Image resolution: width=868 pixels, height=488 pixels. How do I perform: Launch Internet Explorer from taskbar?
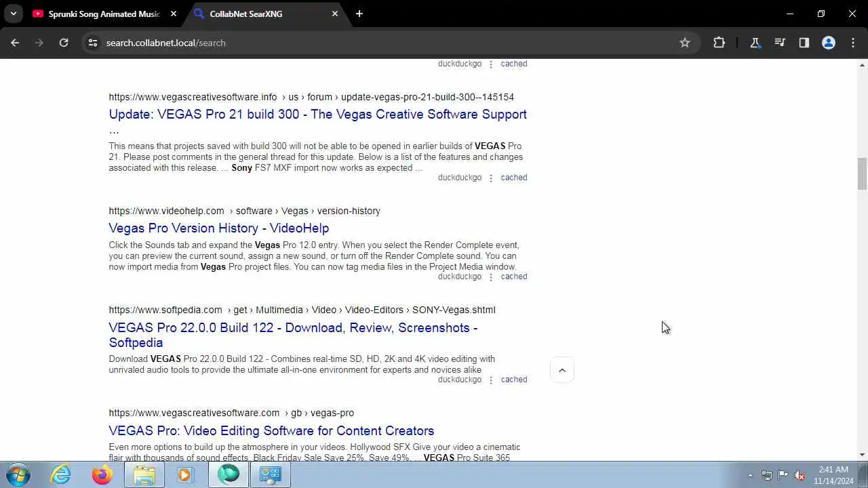[61, 474]
